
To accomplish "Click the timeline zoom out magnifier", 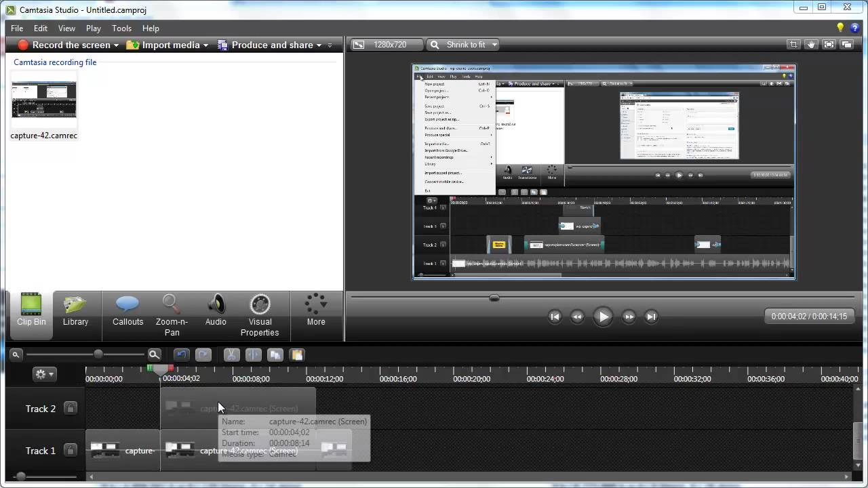I will click(16, 354).
